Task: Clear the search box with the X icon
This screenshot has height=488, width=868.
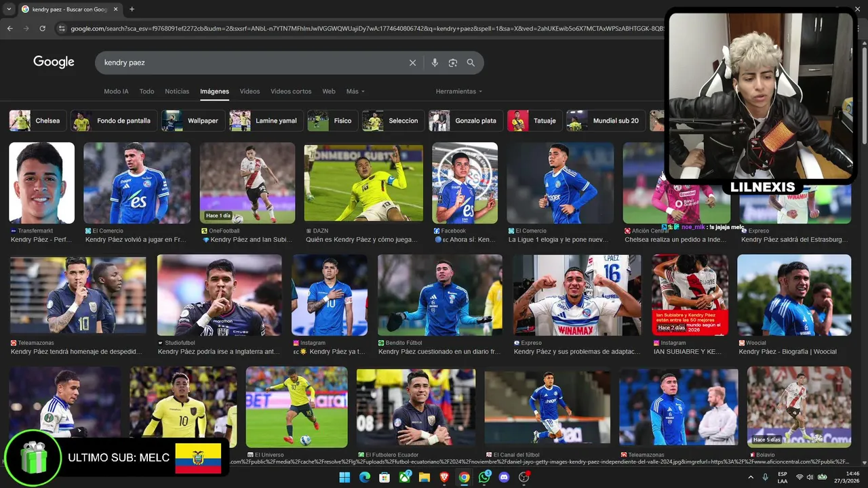Action: (x=412, y=62)
